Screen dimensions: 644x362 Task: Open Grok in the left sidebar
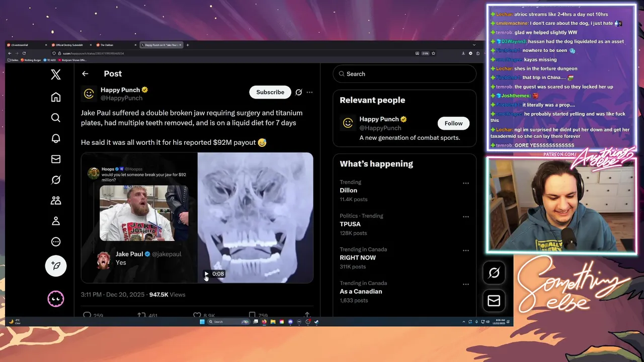tap(56, 179)
